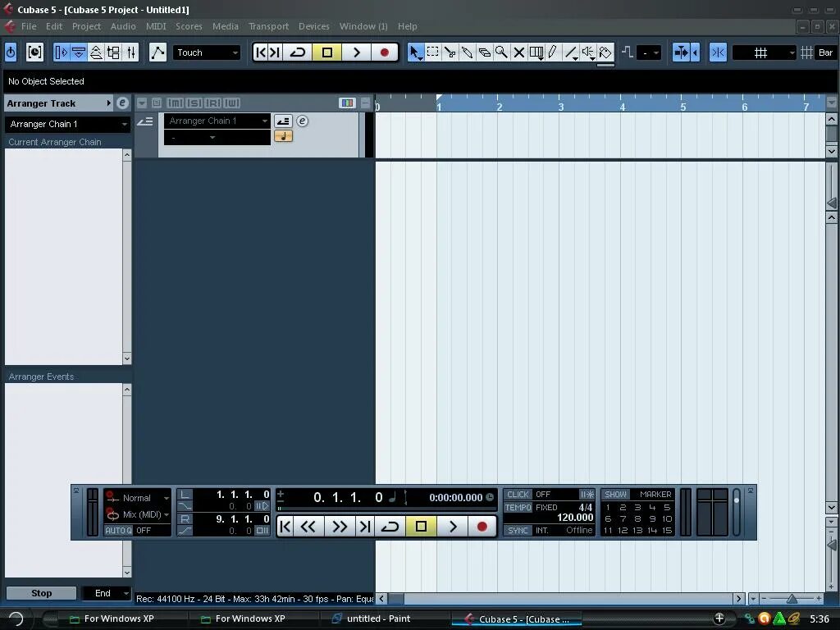Click toolbar go to previous marker button

(x=260, y=52)
